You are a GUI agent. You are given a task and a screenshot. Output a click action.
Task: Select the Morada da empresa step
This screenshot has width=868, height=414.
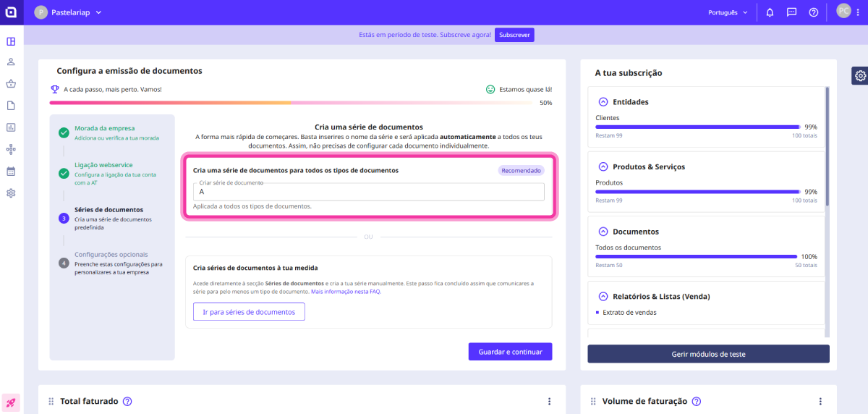point(112,132)
